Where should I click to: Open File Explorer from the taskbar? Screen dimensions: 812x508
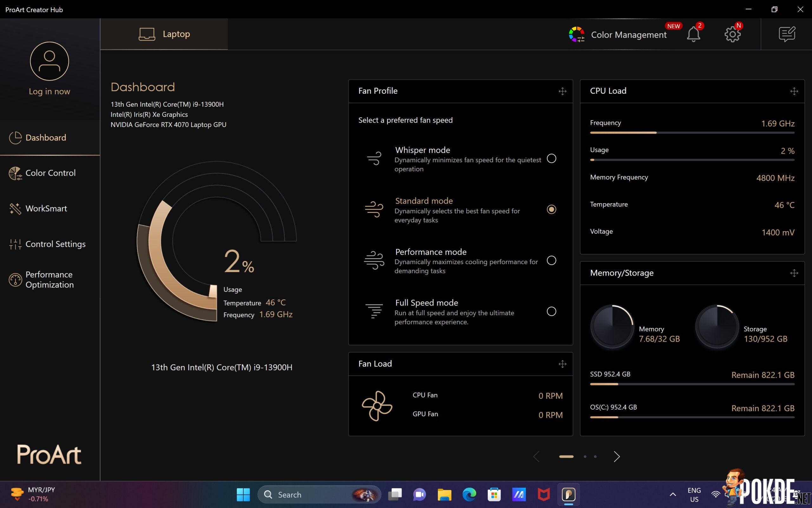(x=444, y=495)
